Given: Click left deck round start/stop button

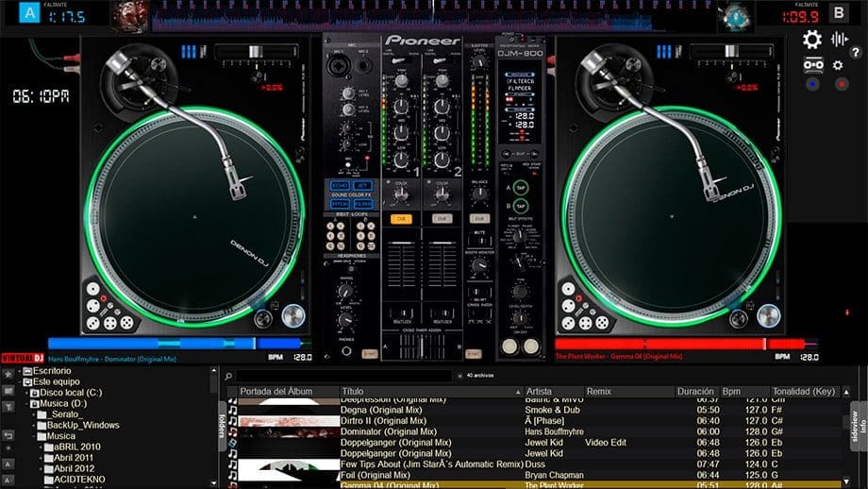Looking at the screenshot, I should coord(293,315).
